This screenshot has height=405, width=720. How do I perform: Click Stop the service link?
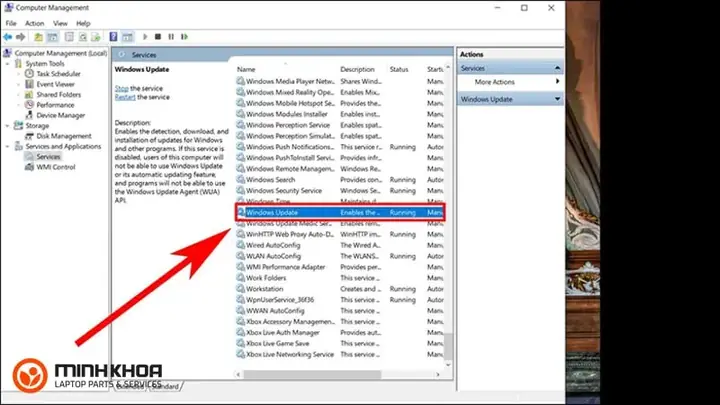[x=121, y=88]
